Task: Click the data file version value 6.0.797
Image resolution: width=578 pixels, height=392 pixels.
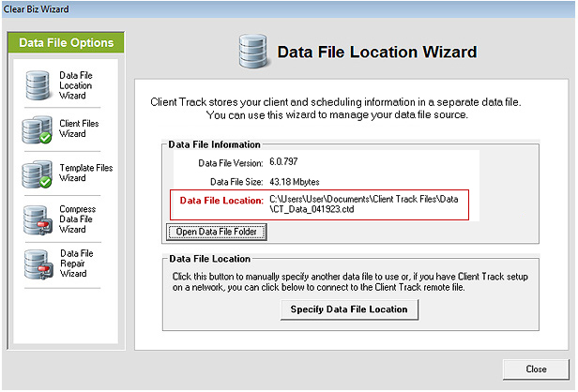Action: click(x=283, y=161)
